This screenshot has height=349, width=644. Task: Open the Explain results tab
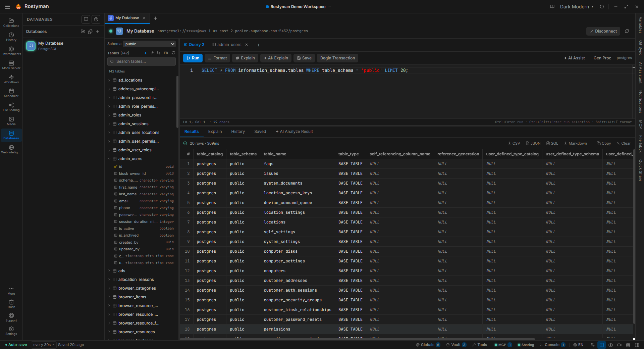point(215,132)
